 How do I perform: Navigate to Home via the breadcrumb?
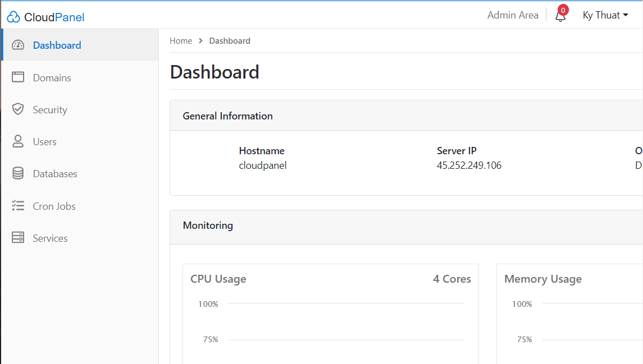181,40
